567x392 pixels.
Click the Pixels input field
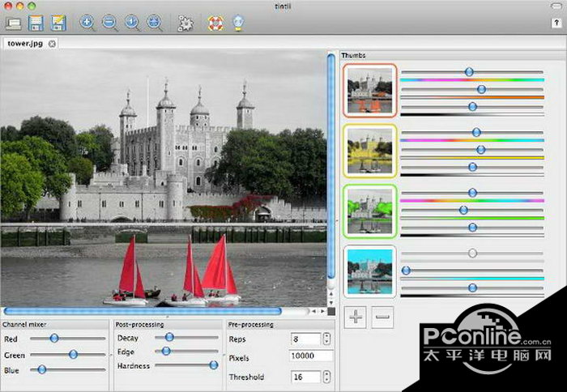312,356
